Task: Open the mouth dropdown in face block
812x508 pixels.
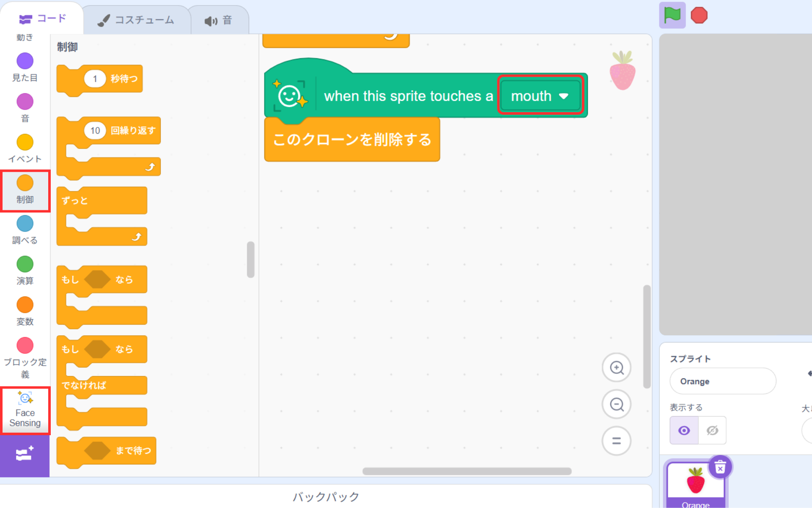Action: click(540, 96)
